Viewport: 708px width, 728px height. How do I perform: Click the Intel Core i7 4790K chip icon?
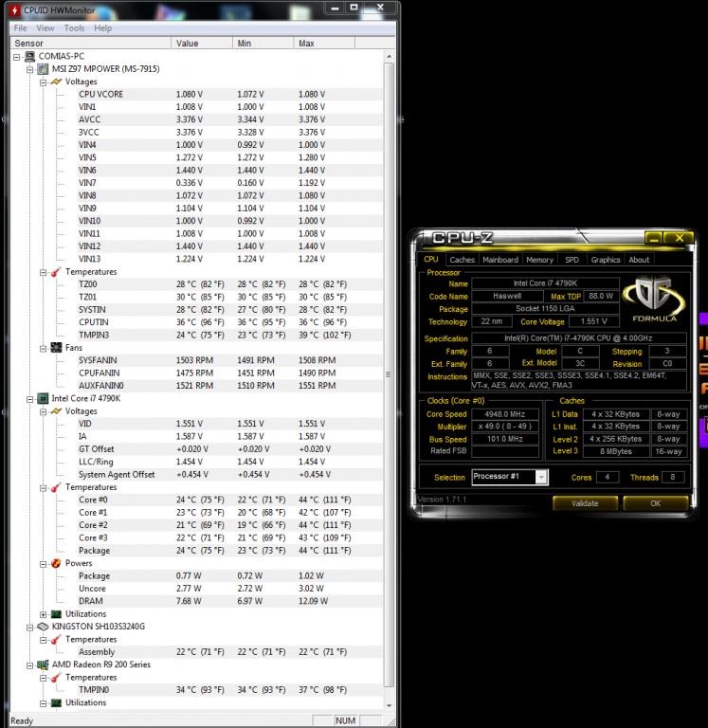(x=43, y=398)
